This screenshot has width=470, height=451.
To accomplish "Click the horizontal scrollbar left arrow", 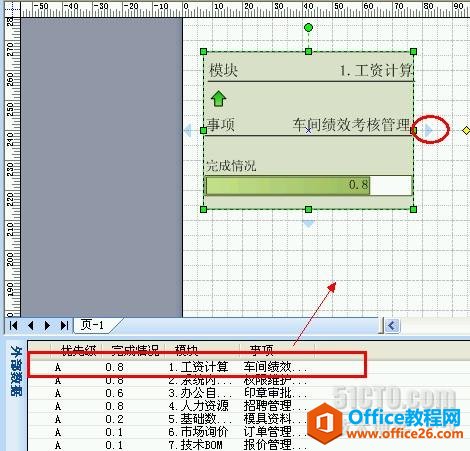I will point(392,325).
